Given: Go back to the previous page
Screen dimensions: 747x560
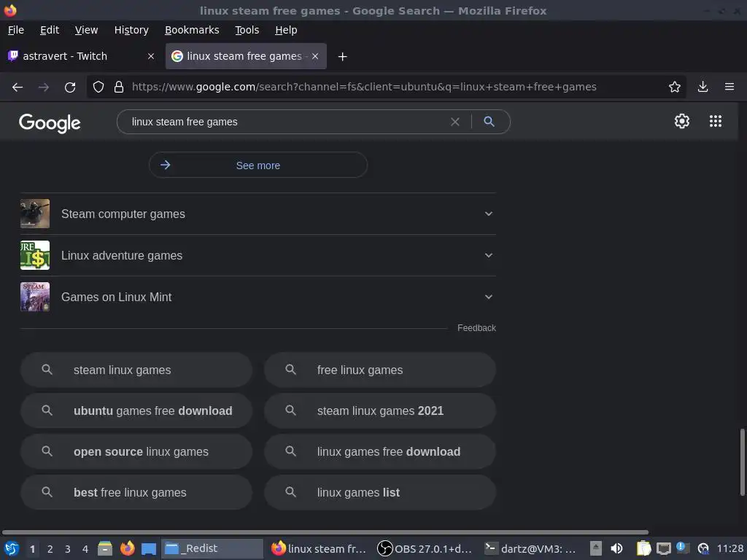Looking at the screenshot, I should click(x=18, y=87).
